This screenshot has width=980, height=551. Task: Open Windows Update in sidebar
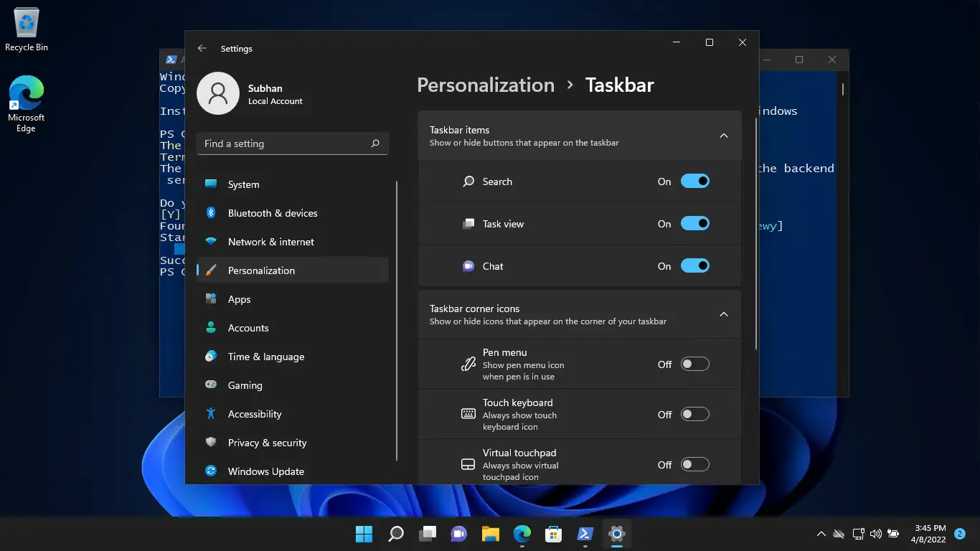pos(293,471)
